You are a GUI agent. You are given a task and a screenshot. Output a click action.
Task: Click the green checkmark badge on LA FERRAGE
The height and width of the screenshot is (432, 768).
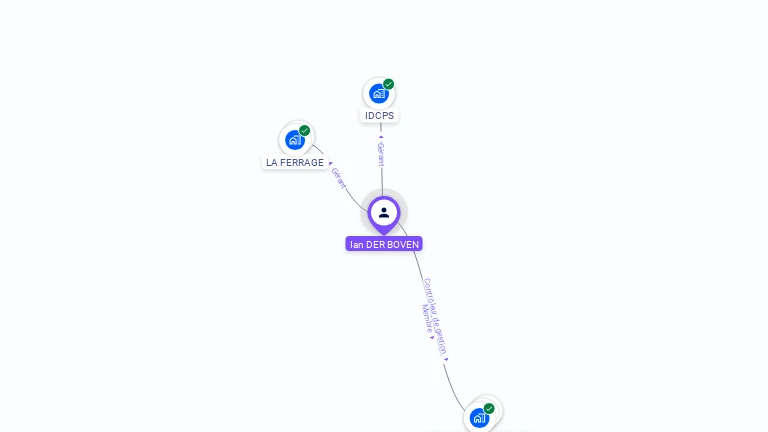coord(305,131)
